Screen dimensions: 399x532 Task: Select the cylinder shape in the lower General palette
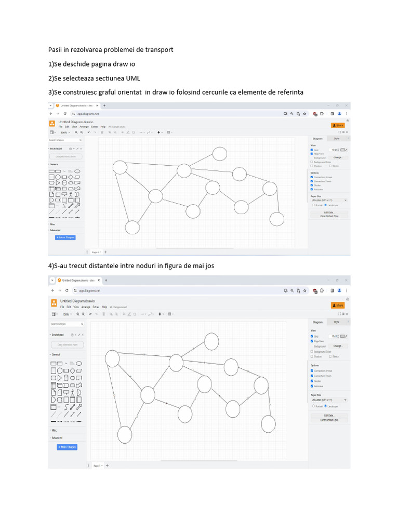point(66,378)
